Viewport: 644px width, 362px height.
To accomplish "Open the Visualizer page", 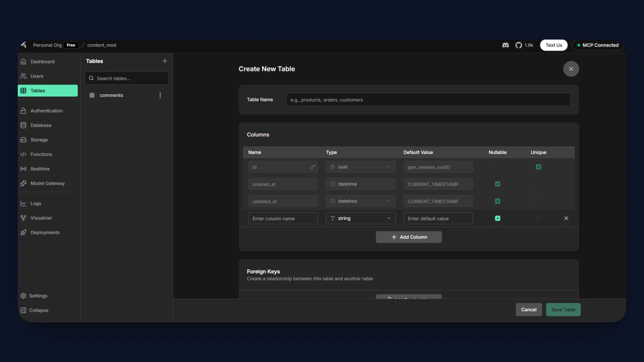I will pos(41,218).
